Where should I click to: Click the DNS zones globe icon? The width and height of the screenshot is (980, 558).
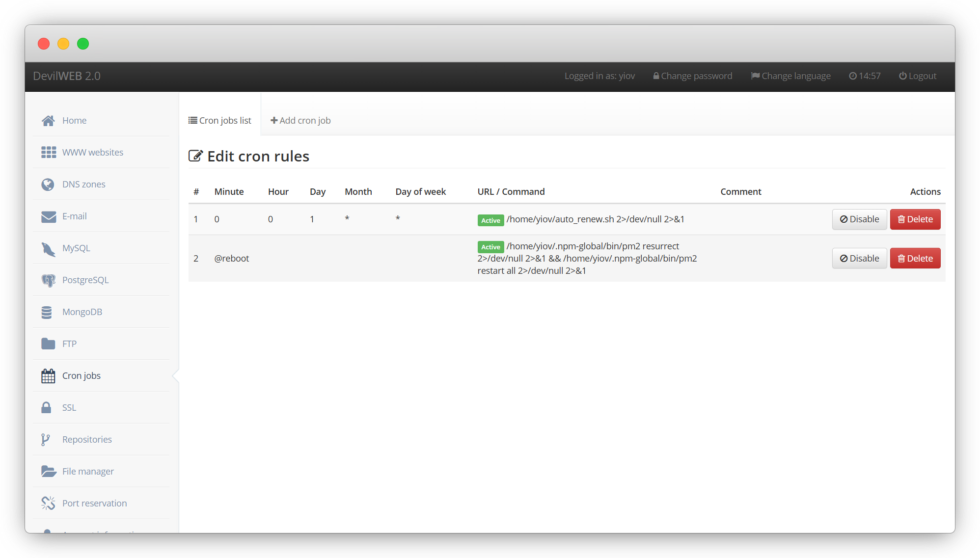(x=48, y=185)
